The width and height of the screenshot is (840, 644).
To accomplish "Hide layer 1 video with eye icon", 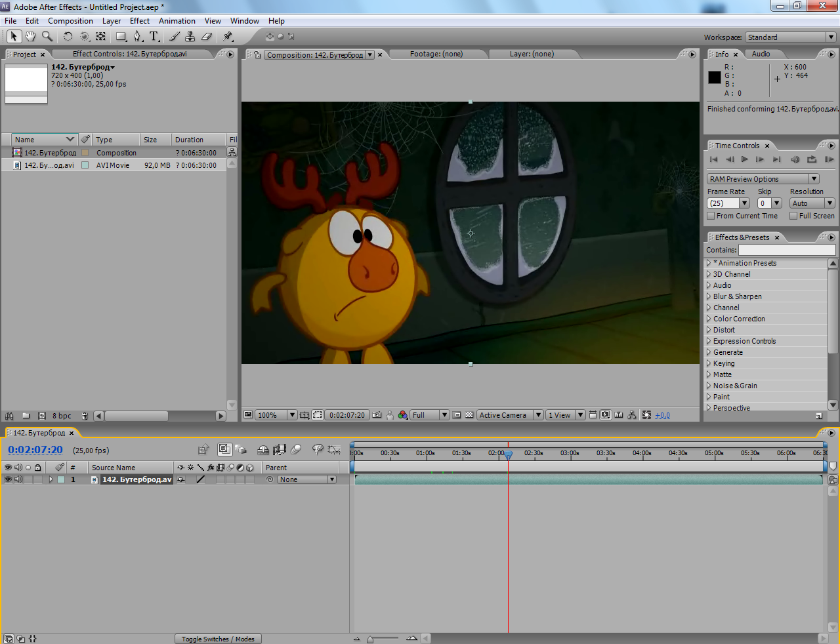I will [x=8, y=479].
